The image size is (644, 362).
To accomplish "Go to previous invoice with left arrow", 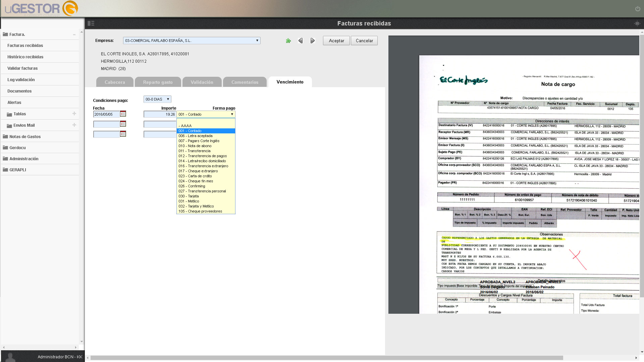I will [x=301, y=41].
